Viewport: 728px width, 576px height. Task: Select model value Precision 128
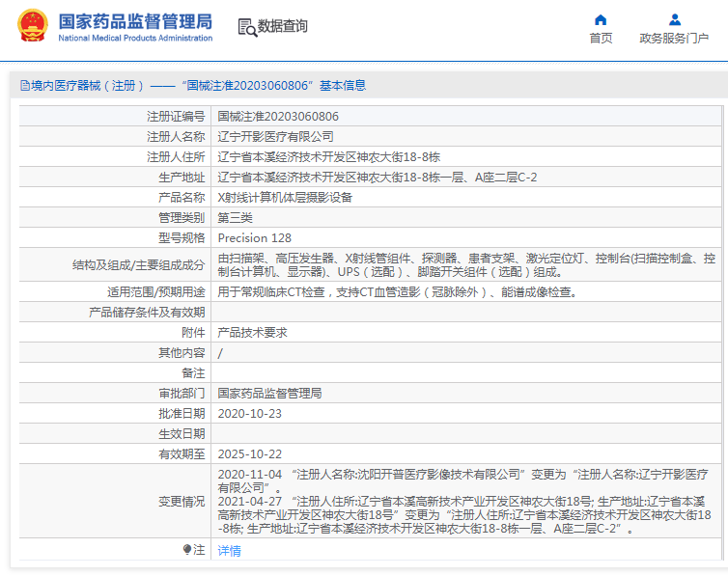(255, 238)
